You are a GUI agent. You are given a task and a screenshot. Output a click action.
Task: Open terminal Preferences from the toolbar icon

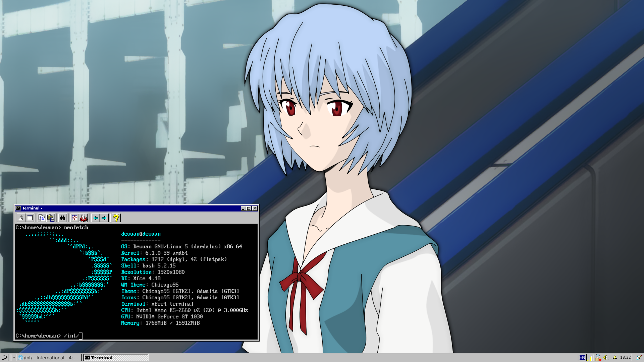pos(84,218)
